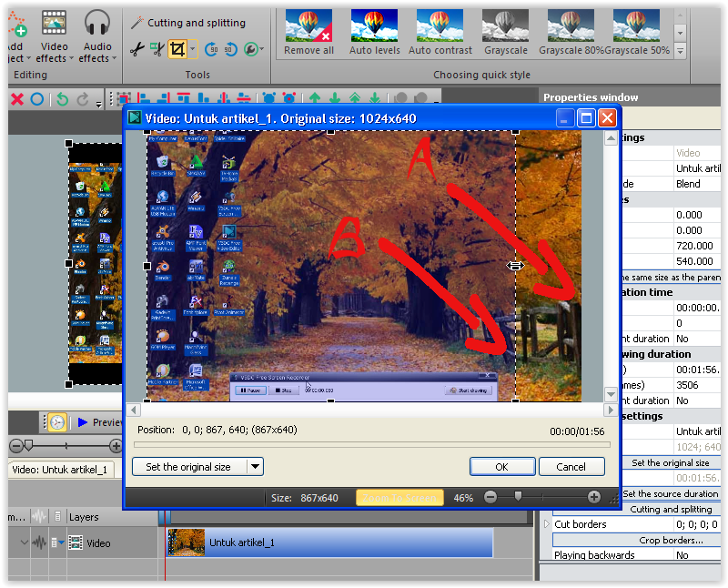Redo the last action
728x588 pixels.
(x=83, y=99)
